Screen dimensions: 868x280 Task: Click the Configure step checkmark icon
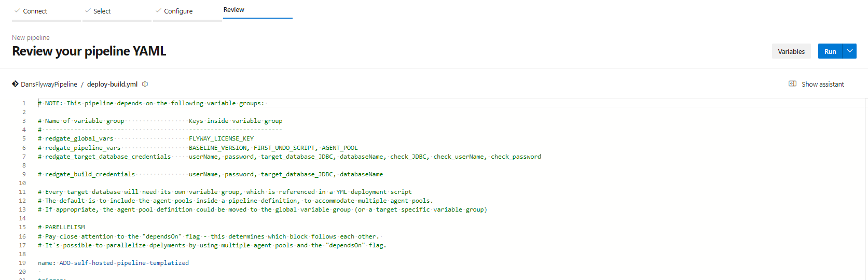click(158, 10)
